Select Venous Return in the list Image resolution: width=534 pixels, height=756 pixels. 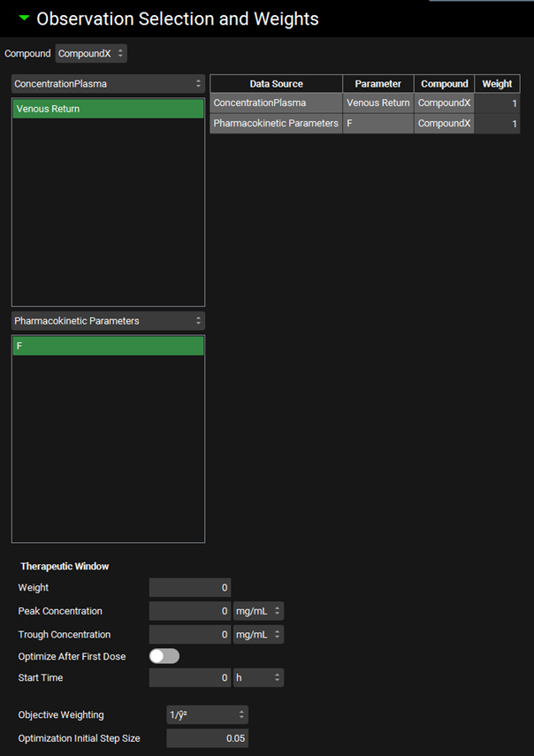(108, 109)
